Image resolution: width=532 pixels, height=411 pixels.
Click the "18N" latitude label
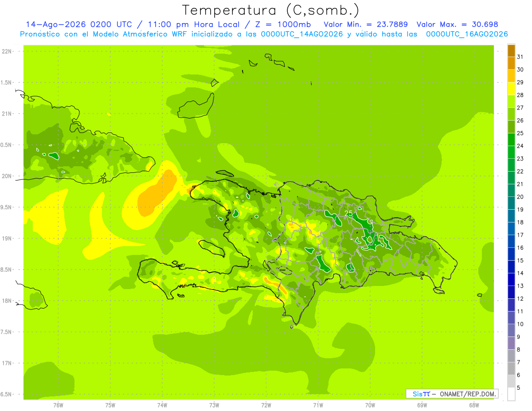click(6, 301)
